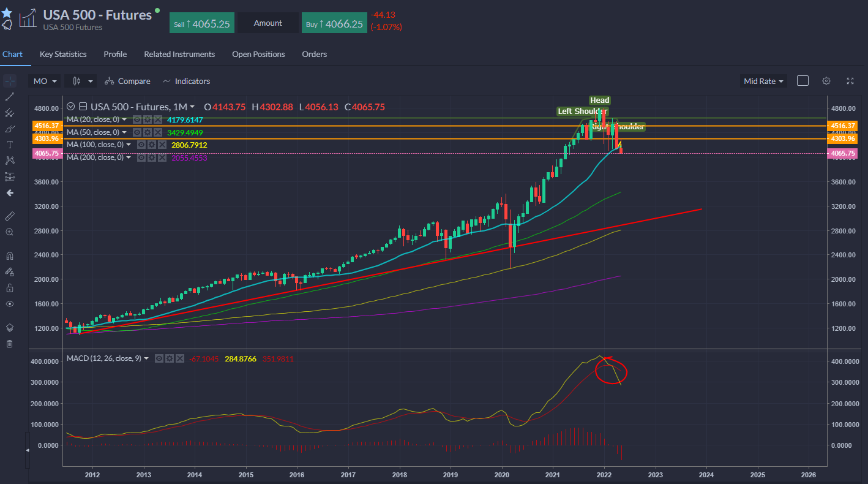
Task: Select the trend line drawing tool
Action: 9,97
